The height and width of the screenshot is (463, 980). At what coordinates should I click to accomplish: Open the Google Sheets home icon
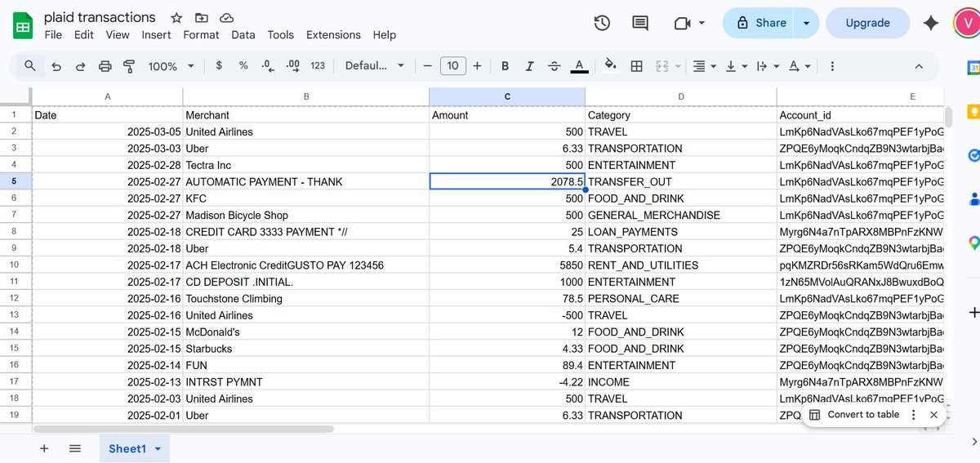[22, 25]
